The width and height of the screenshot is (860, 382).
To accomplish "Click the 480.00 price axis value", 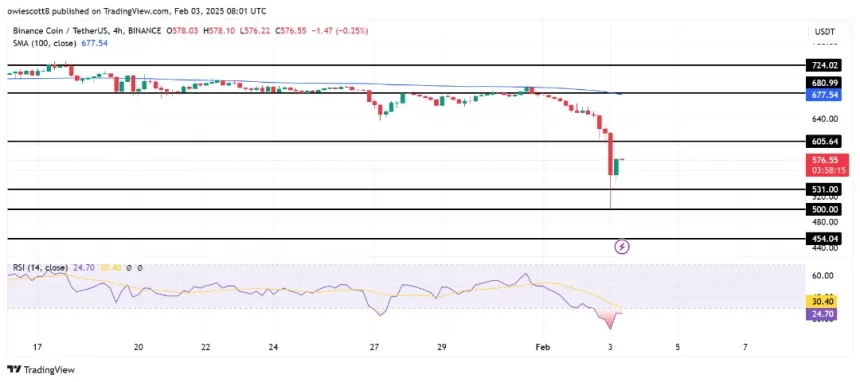I will pyautogui.click(x=824, y=222).
